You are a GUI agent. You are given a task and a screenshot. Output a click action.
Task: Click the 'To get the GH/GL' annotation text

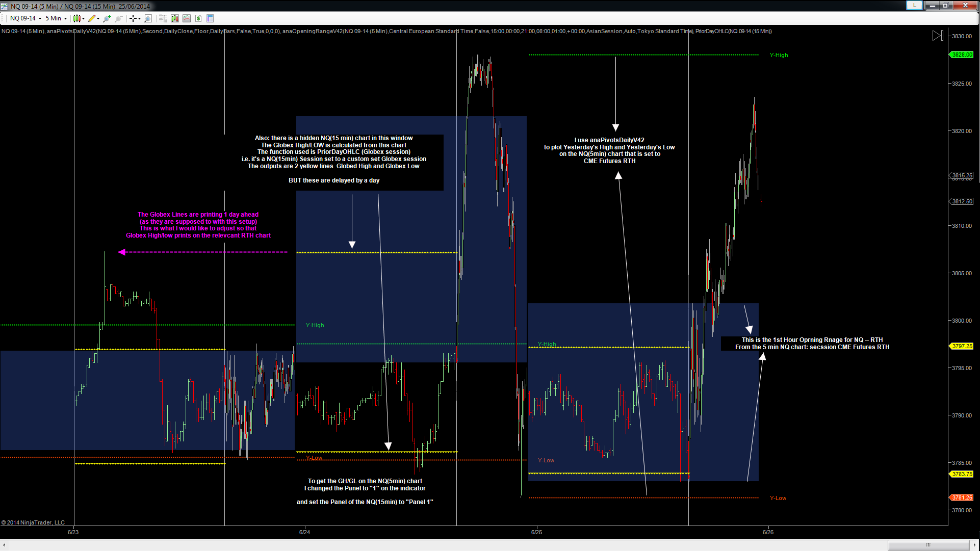pyautogui.click(x=365, y=491)
